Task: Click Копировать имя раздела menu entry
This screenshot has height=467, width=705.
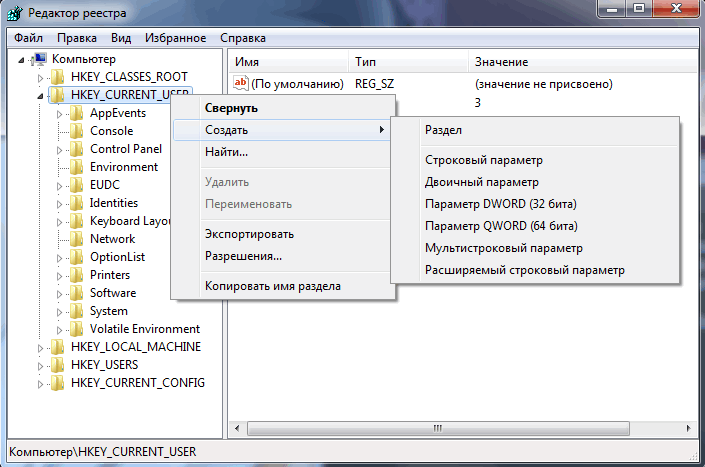Action: tap(272, 286)
